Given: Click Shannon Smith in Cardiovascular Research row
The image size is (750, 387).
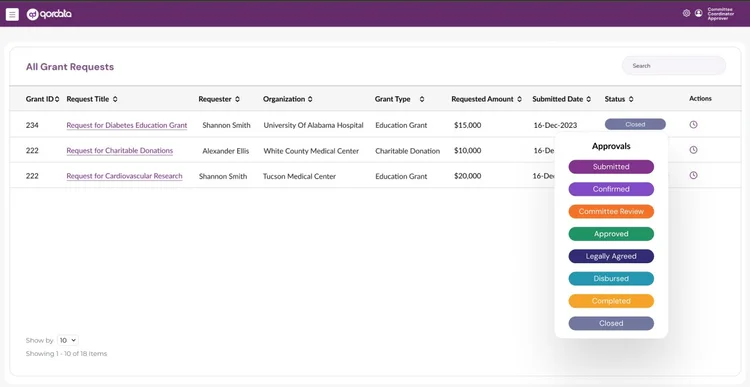Looking at the screenshot, I should pos(223,176).
